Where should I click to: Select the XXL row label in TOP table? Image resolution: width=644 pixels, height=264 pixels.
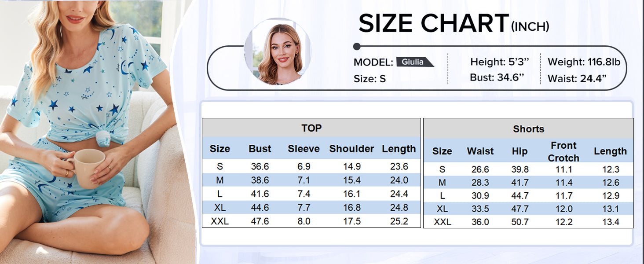(x=220, y=221)
